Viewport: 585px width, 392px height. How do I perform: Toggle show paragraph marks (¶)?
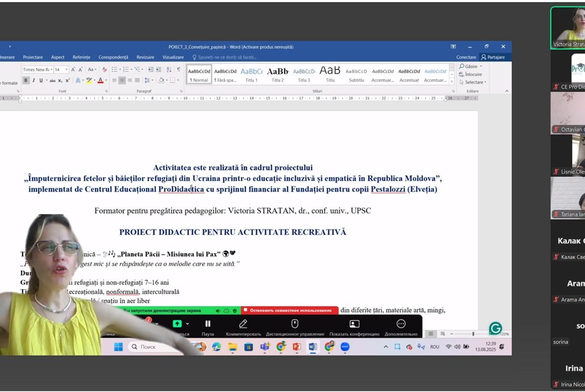pos(179,70)
